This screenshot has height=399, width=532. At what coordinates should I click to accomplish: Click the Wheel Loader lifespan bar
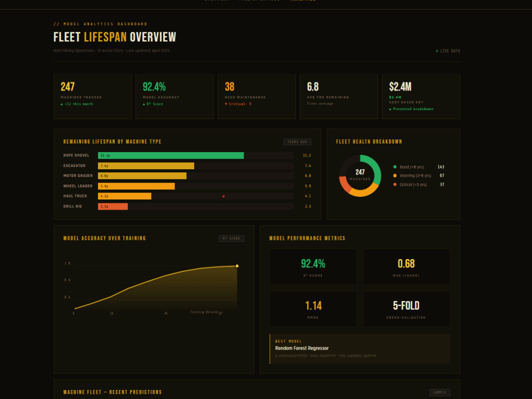tap(136, 186)
